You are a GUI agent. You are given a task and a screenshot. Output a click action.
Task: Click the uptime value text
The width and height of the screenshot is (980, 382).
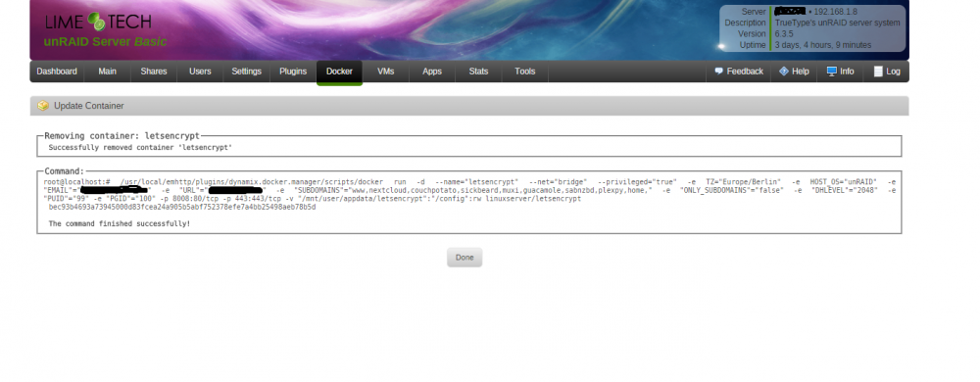823,45
